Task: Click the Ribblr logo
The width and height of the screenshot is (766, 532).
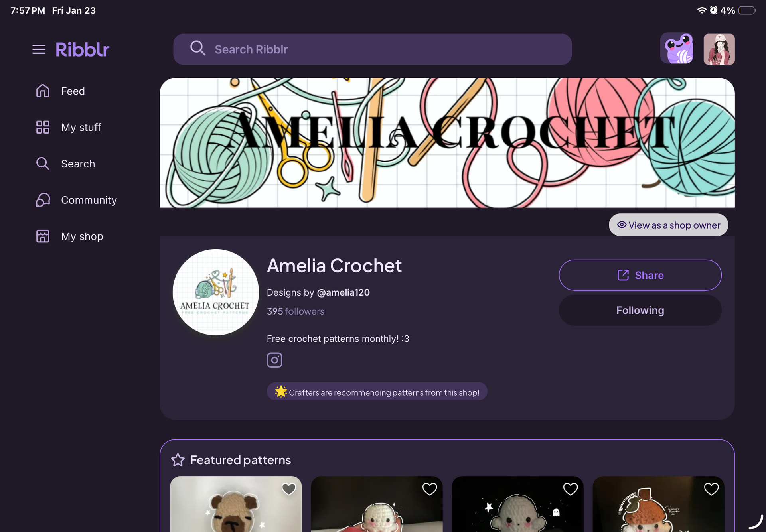Action: pos(82,49)
